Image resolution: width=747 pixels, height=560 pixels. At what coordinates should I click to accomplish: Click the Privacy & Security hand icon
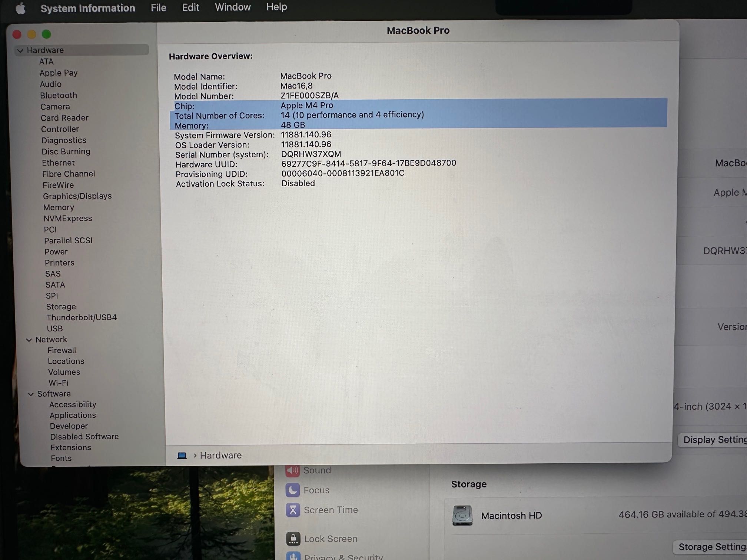click(293, 556)
